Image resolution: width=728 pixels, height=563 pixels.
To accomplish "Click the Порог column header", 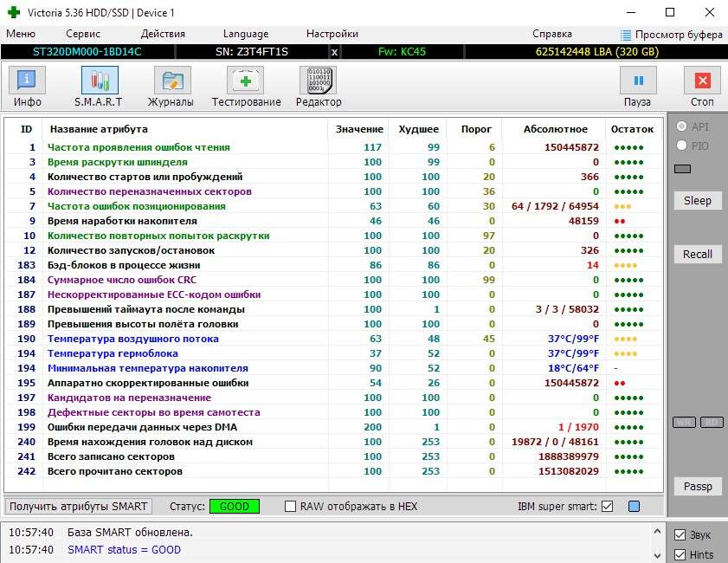I will click(x=476, y=129).
